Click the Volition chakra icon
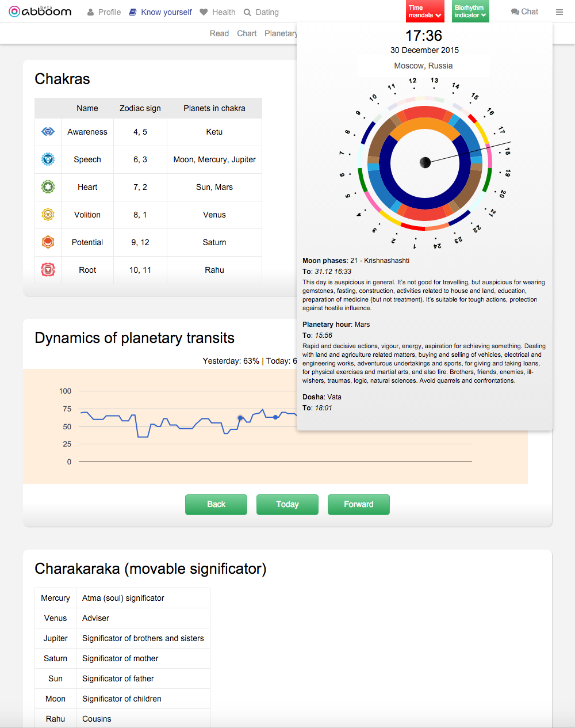 coord(48,215)
